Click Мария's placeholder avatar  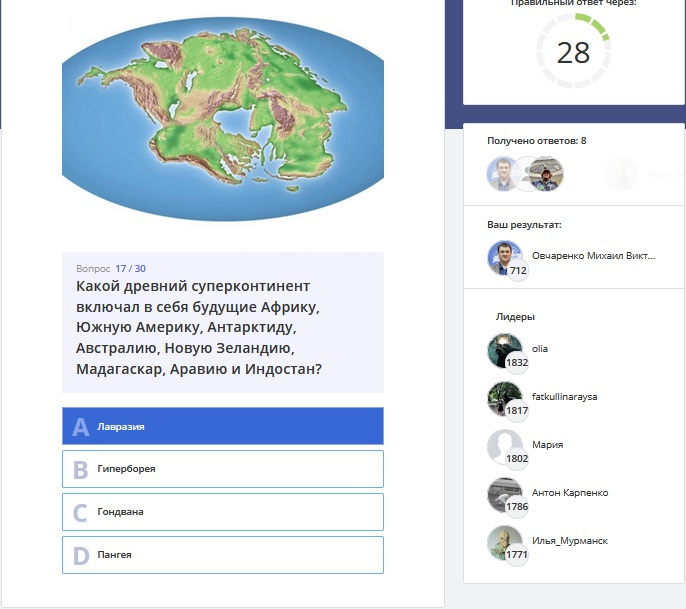click(504, 447)
